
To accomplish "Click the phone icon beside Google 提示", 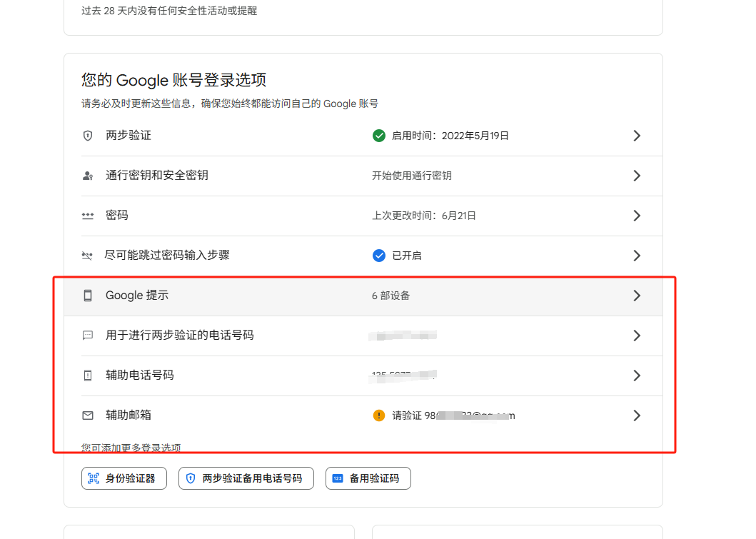I will (88, 296).
